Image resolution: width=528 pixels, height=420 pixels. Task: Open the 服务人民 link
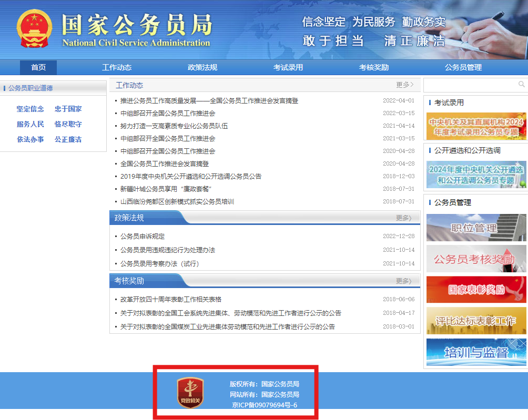[31, 124]
